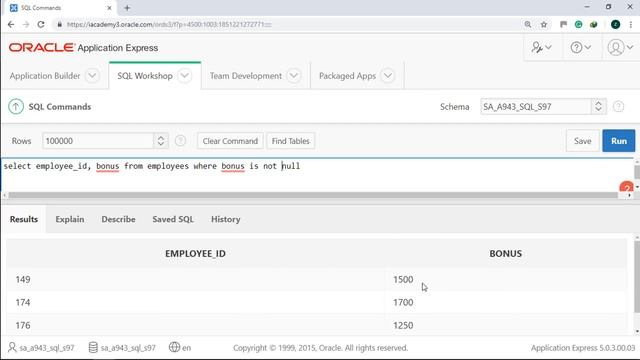Open the History tab
The width and height of the screenshot is (640, 360).
coord(226,219)
